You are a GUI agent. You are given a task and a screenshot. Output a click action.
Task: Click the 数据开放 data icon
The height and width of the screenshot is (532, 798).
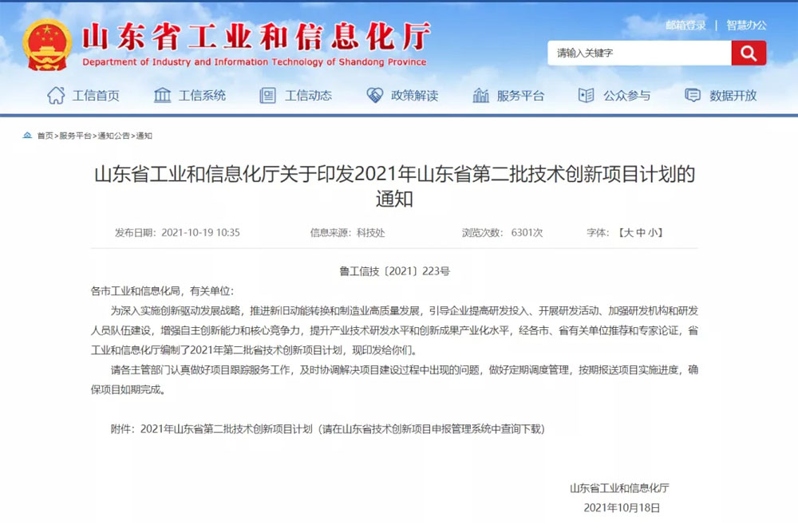click(691, 95)
